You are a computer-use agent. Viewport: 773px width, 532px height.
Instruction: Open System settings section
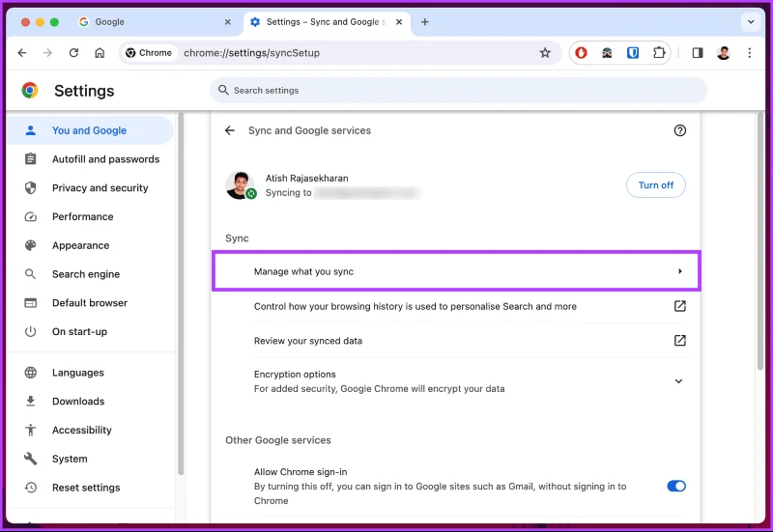coord(90,459)
